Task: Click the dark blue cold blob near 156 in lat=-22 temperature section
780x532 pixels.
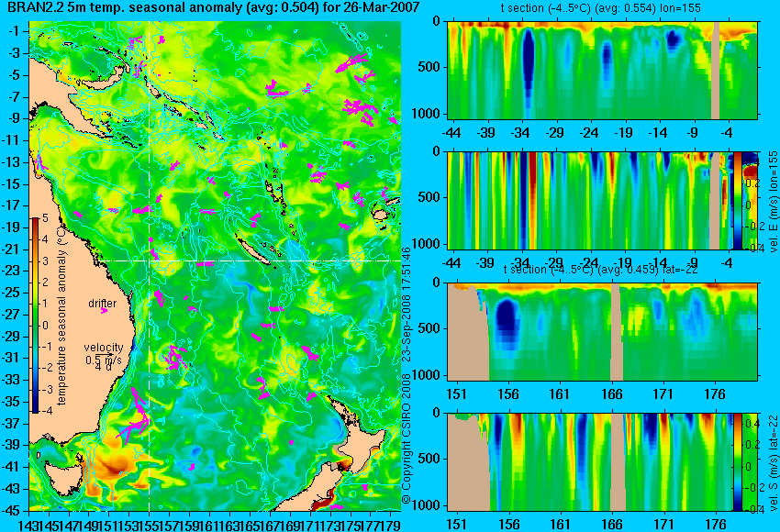Action: click(507, 321)
